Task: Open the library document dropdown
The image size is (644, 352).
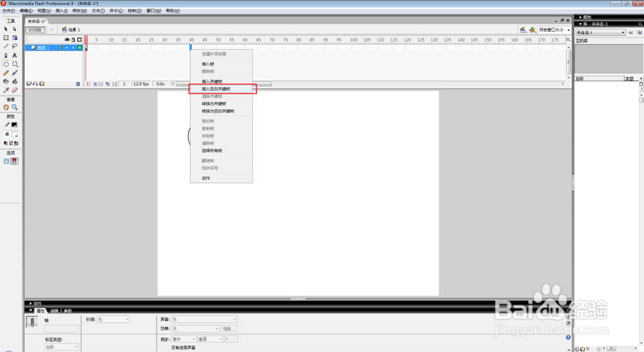Action: pos(600,32)
